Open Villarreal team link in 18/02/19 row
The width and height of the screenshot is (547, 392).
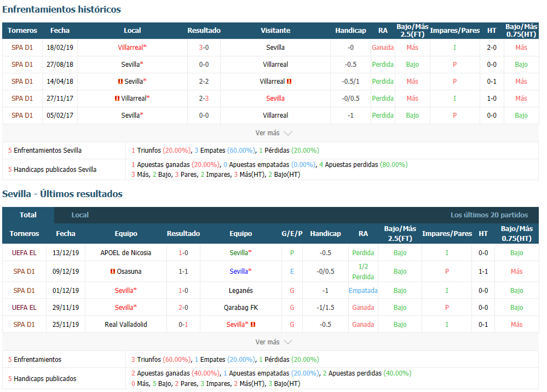pyautogui.click(x=132, y=48)
